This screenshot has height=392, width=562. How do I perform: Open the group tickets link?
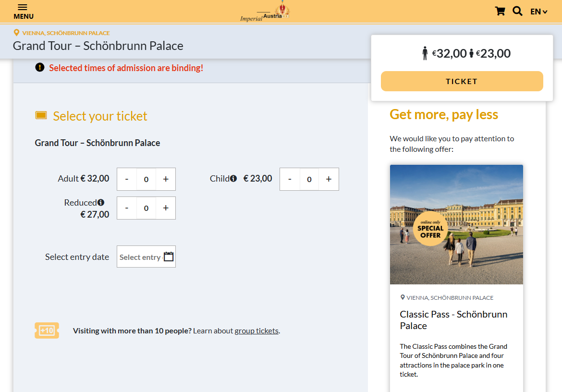[257, 331]
